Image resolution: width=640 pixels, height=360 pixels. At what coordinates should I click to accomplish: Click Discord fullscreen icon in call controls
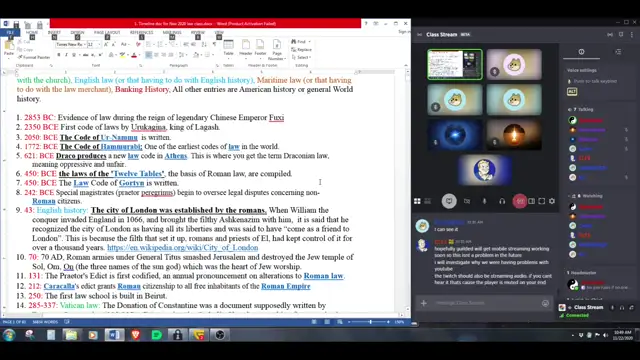click(542, 201)
